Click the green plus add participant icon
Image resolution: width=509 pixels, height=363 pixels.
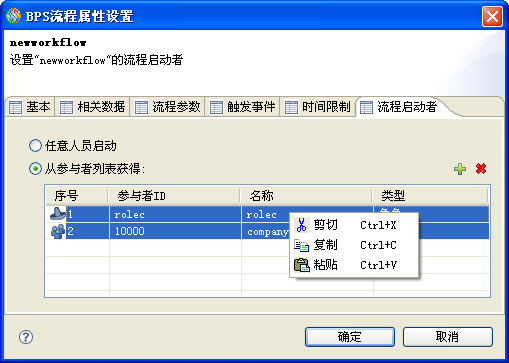[460, 169]
